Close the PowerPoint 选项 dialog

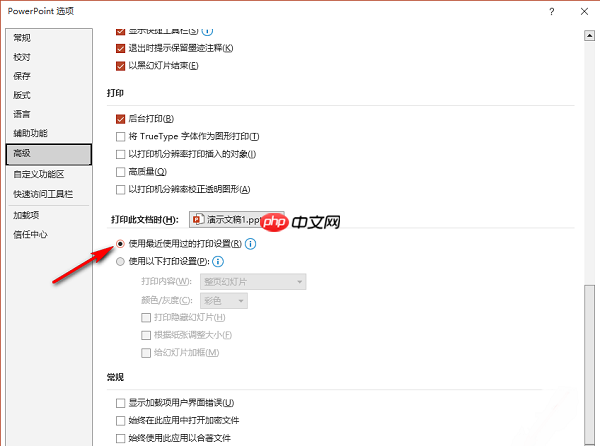pos(584,11)
